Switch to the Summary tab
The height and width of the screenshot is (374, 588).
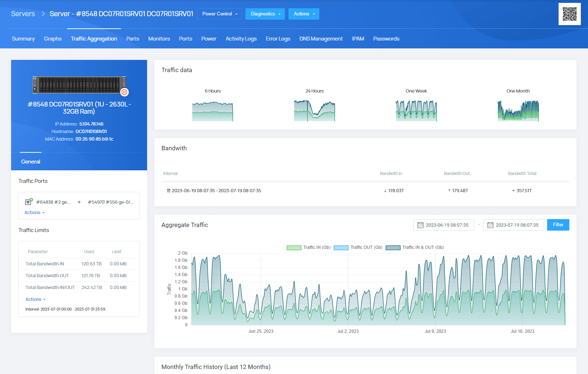pos(23,39)
